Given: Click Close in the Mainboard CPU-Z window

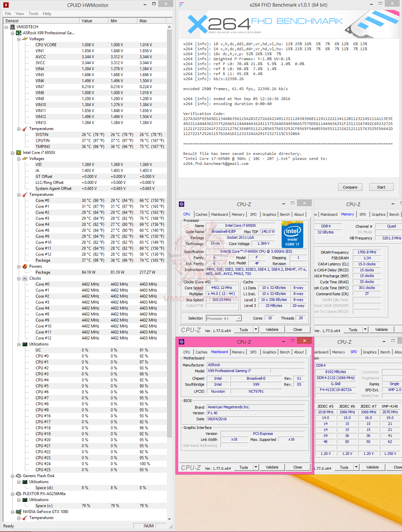Looking at the screenshot, I should pos(298,467).
